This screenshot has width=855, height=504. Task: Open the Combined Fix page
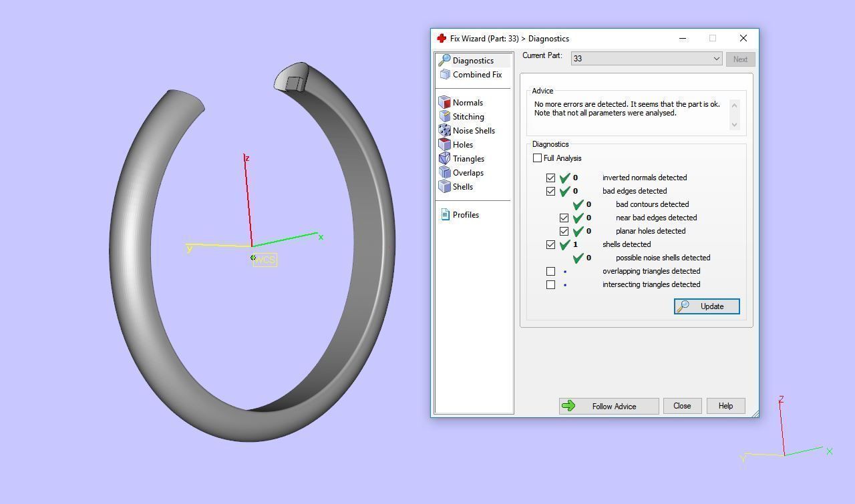pyautogui.click(x=477, y=75)
